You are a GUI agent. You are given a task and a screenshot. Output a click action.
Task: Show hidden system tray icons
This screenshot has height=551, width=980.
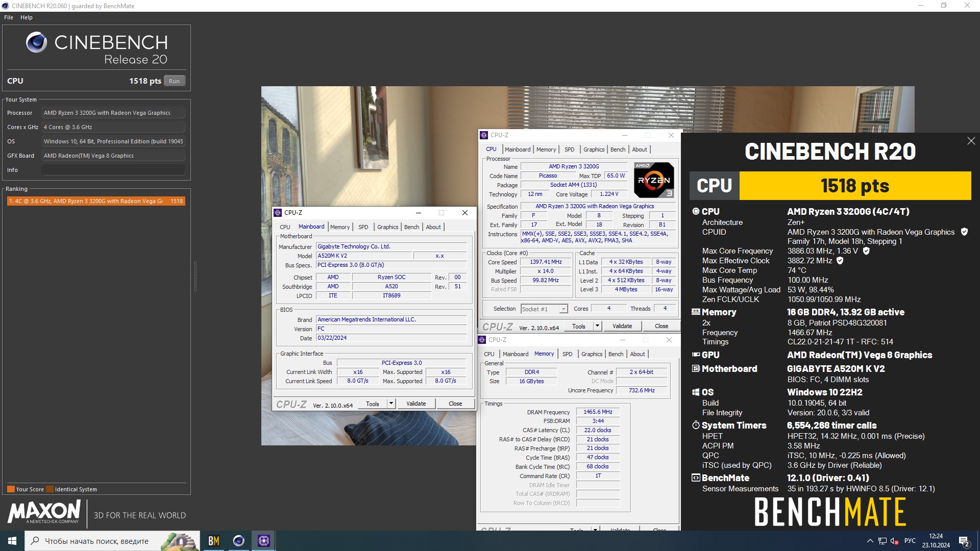(870, 541)
